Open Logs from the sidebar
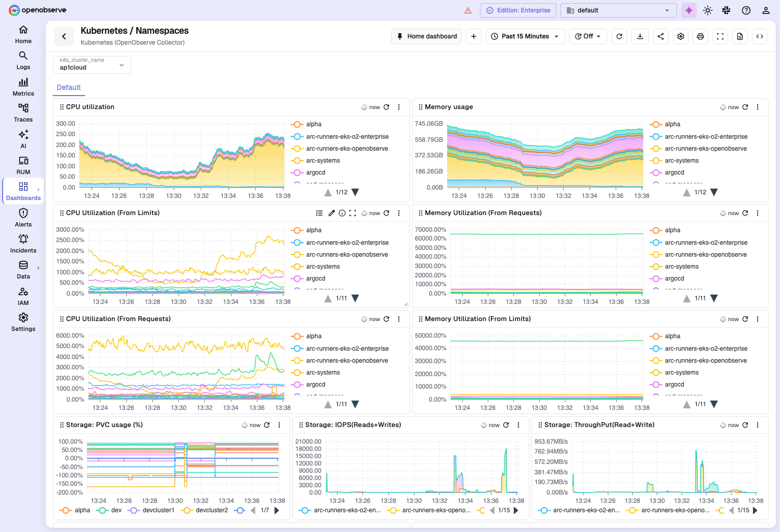 (x=23, y=61)
